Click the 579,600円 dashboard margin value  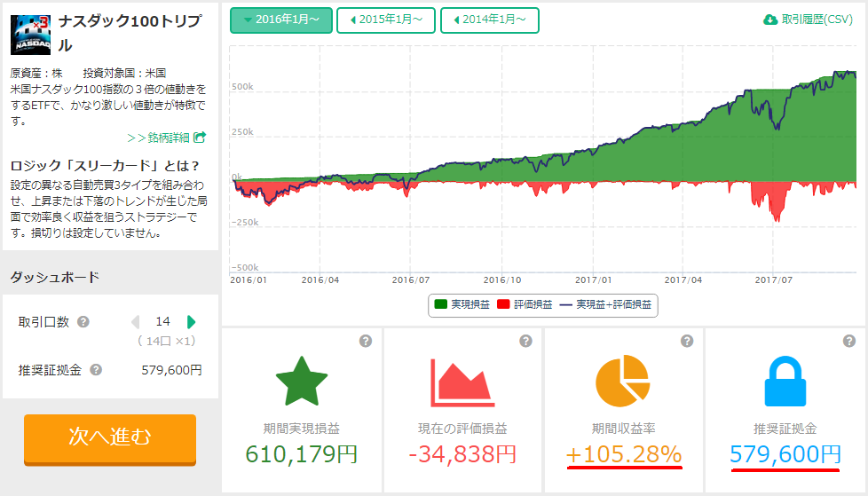(171, 370)
